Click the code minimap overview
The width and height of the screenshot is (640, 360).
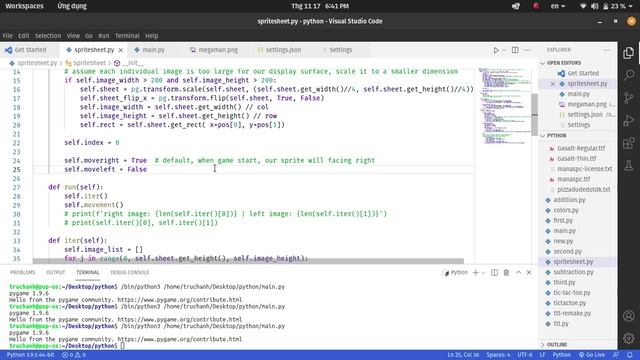pyautogui.click(x=505, y=106)
